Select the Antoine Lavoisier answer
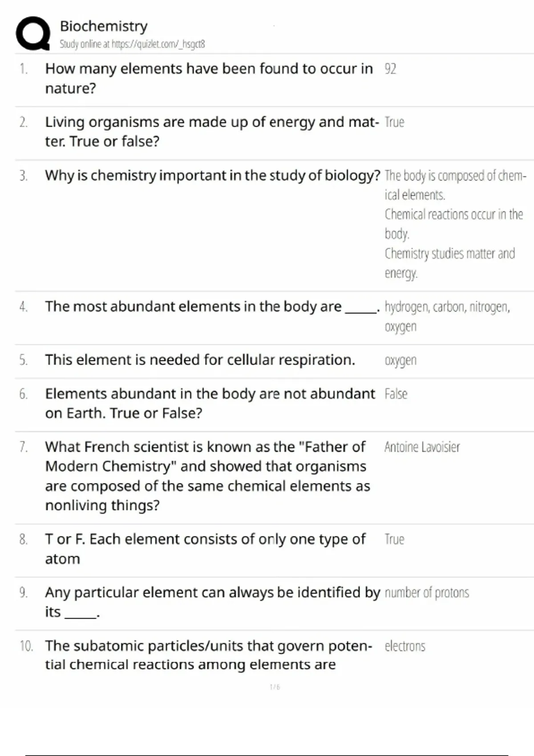The width and height of the screenshot is (534, 756). (422, 447)
